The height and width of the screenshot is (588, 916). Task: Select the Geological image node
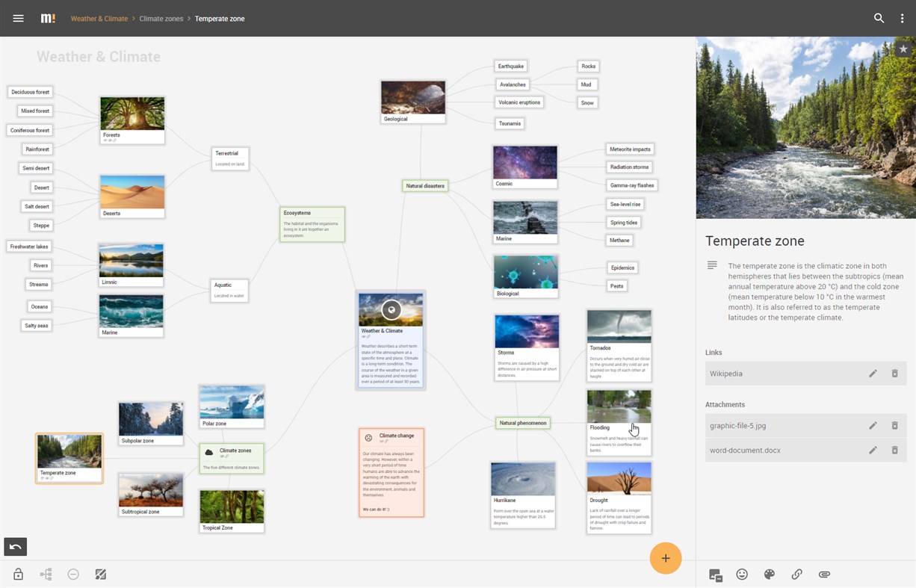pyautogui.click(x=413, y=102)
